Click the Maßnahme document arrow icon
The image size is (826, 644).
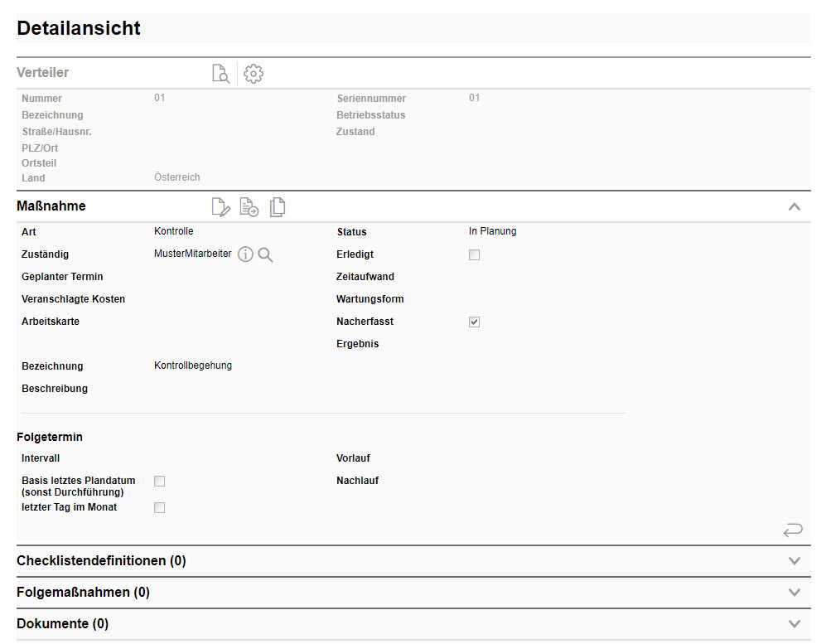coord(249,207)
